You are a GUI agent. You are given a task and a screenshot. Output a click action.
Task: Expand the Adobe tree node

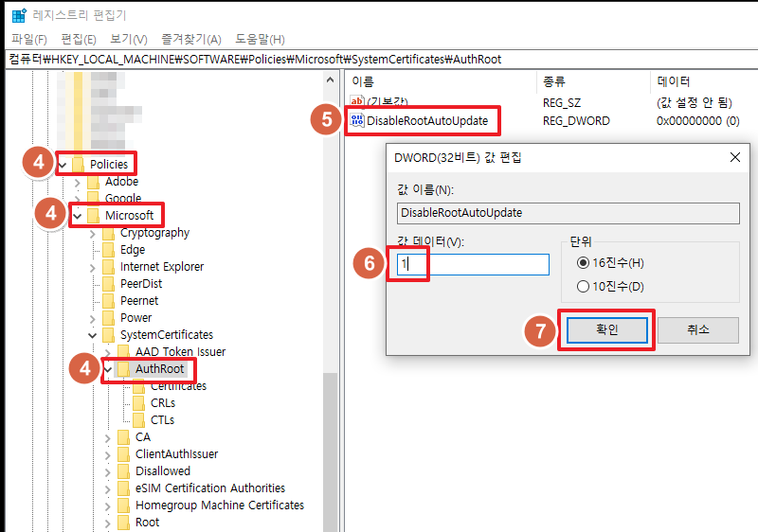[x=78, y=183]
